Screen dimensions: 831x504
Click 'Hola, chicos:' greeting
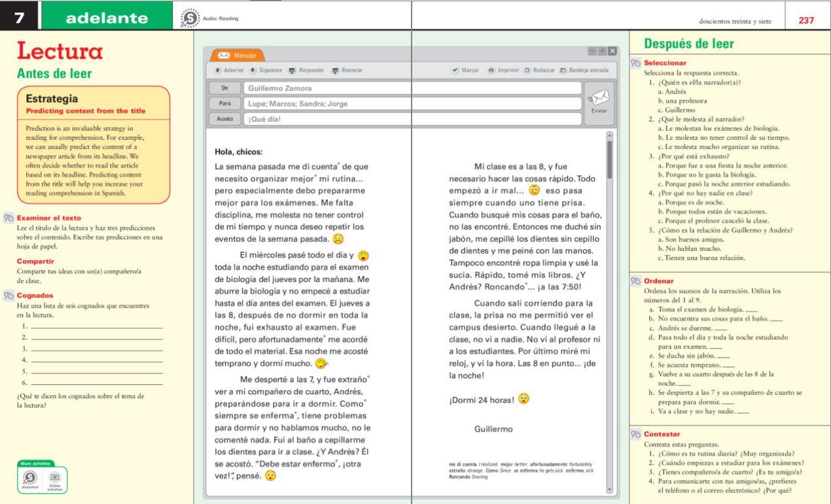pyautogui.click(x=239, y=152)
